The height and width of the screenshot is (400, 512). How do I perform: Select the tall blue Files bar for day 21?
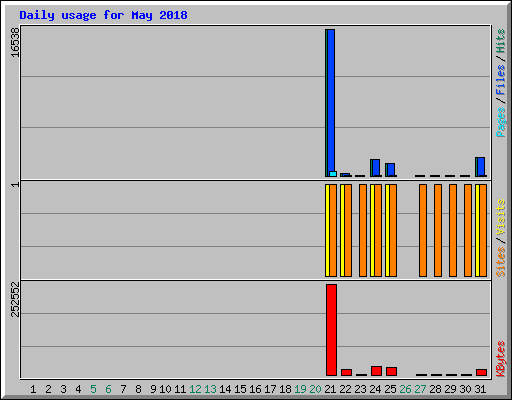click(331, 100)
